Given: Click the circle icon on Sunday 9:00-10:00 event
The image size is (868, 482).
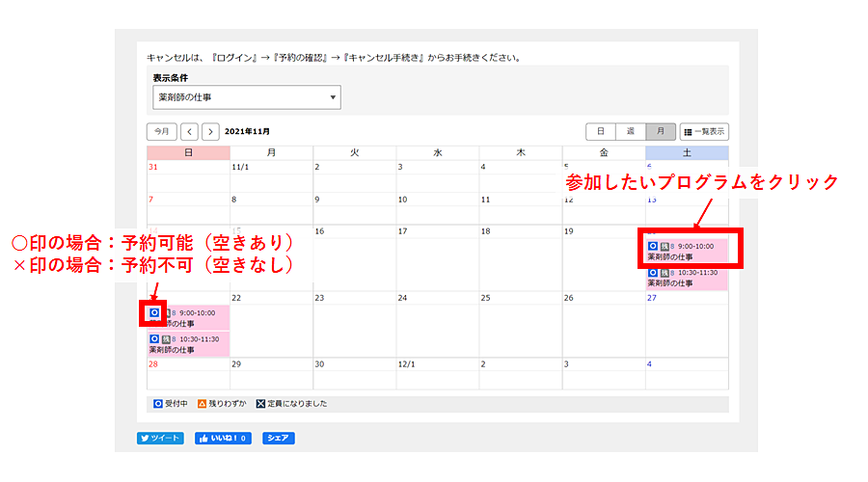Looking at the screenshot, I should (154, 313).
